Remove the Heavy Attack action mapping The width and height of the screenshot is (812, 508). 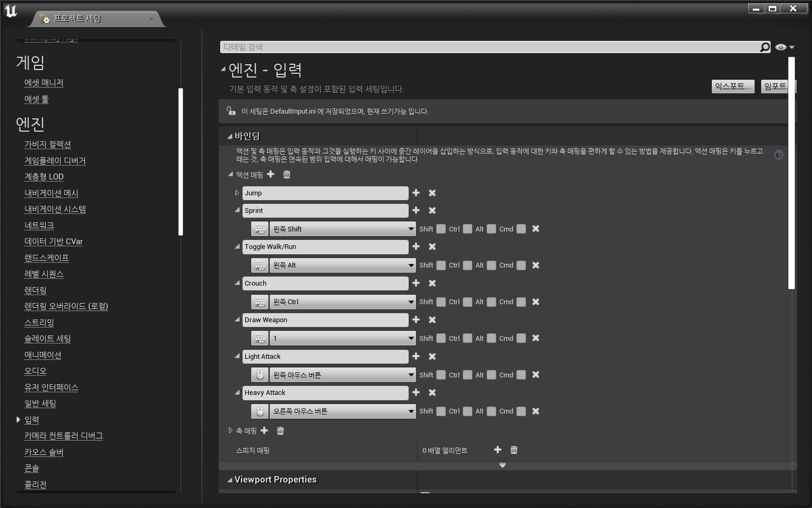tap(432, 393)
